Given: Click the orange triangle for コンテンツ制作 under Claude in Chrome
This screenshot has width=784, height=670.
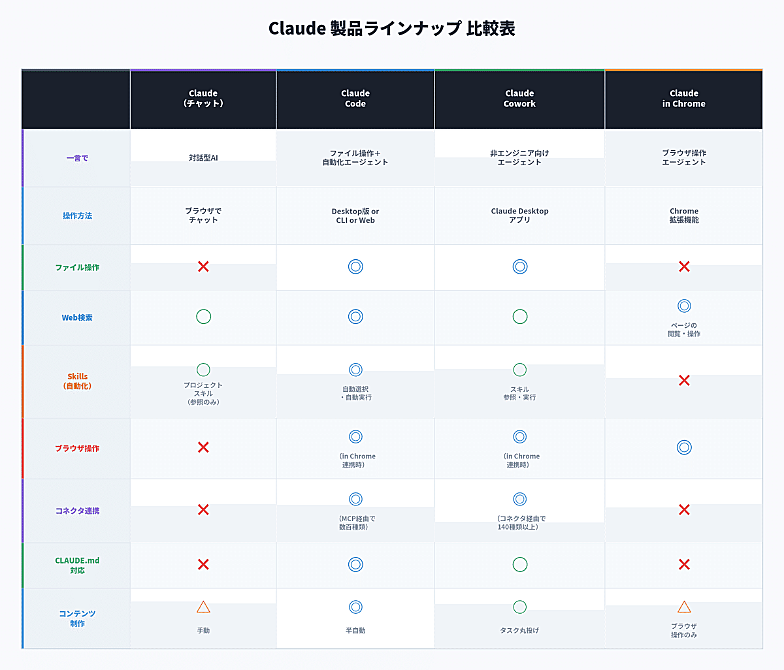Looking at the screenshot, I should [684, 607].
